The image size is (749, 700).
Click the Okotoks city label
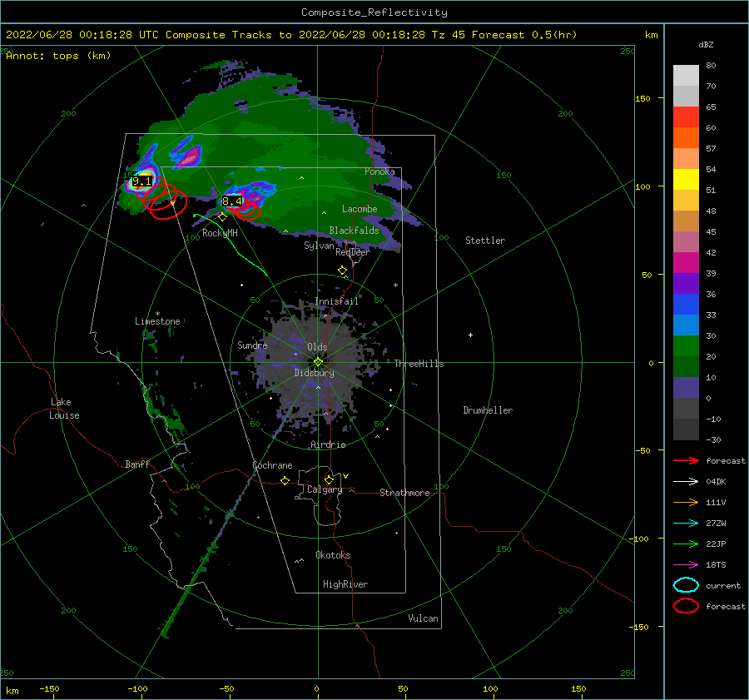coord(333,555)
